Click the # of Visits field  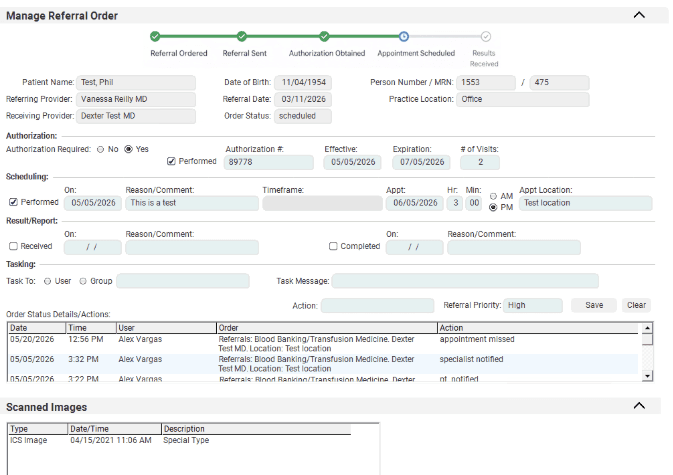coord(480,162)
